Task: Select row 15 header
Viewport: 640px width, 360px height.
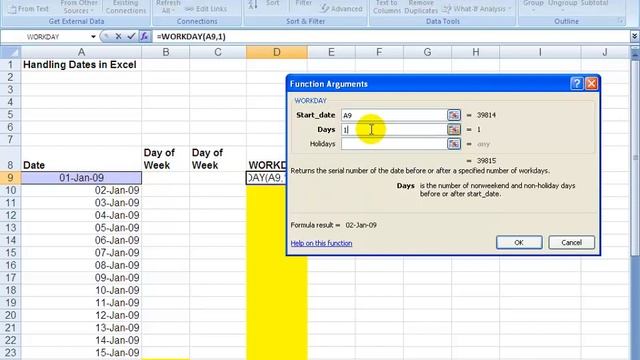Action: 10,253
